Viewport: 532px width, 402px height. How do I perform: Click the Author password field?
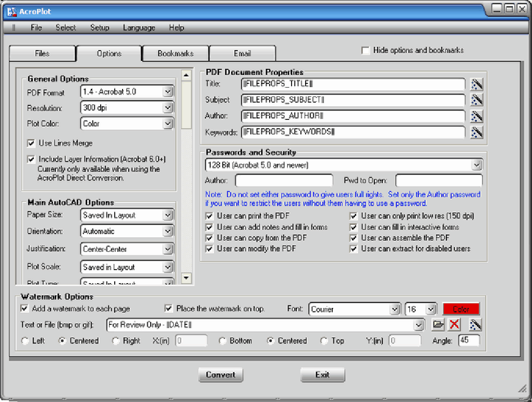[284, 180]
